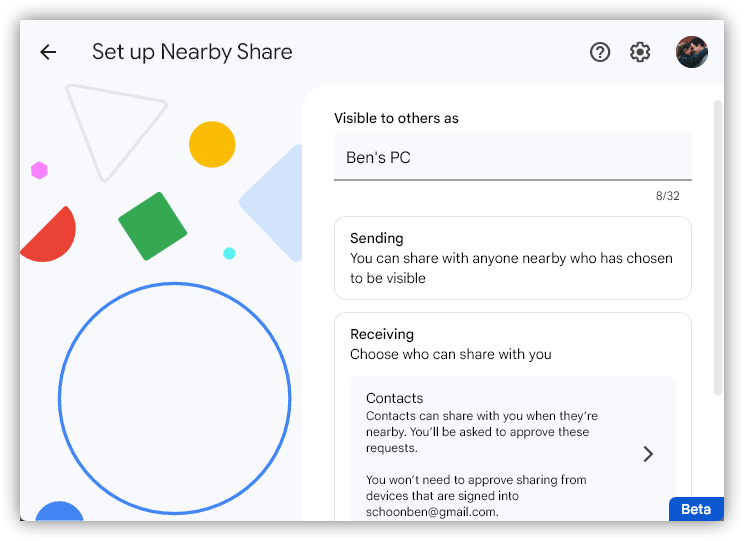Expand Contacts with the chevron arrow
This screenshot has width=744, height=541.
648,454
